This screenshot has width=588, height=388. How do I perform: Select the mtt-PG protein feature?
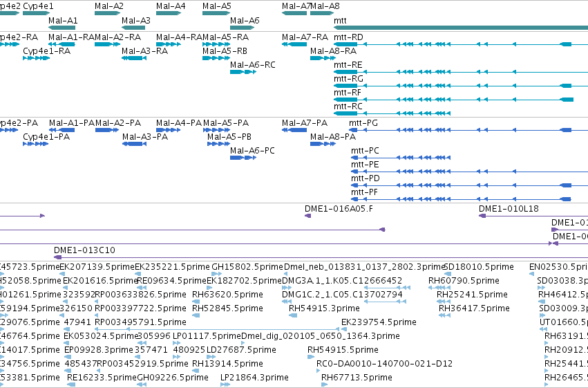coord(468,130)
